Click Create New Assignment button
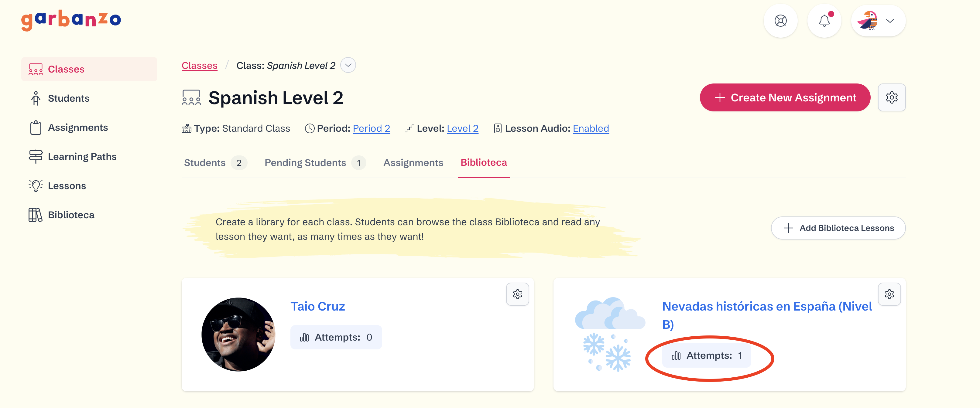980x408 pixels. [785, 98]
